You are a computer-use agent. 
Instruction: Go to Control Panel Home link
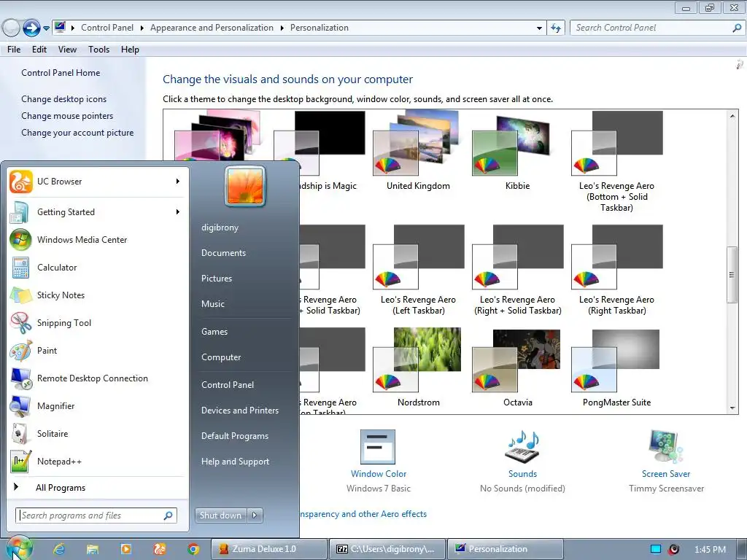tap(61, 73)
